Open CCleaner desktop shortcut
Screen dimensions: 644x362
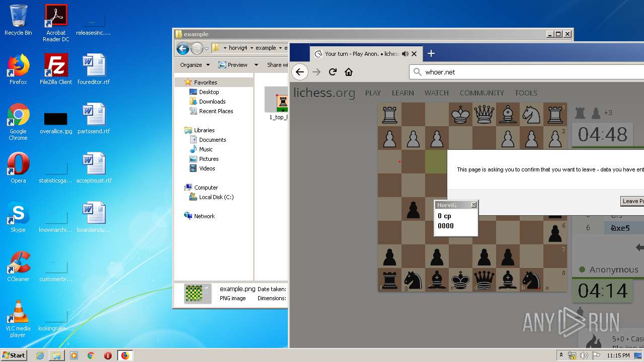pyautogui.click(x=18, y=266)
